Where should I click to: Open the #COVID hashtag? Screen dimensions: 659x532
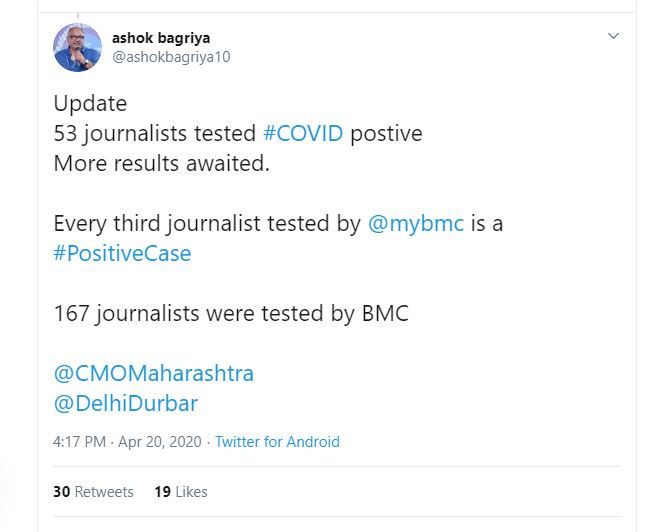tap(302, 134)
